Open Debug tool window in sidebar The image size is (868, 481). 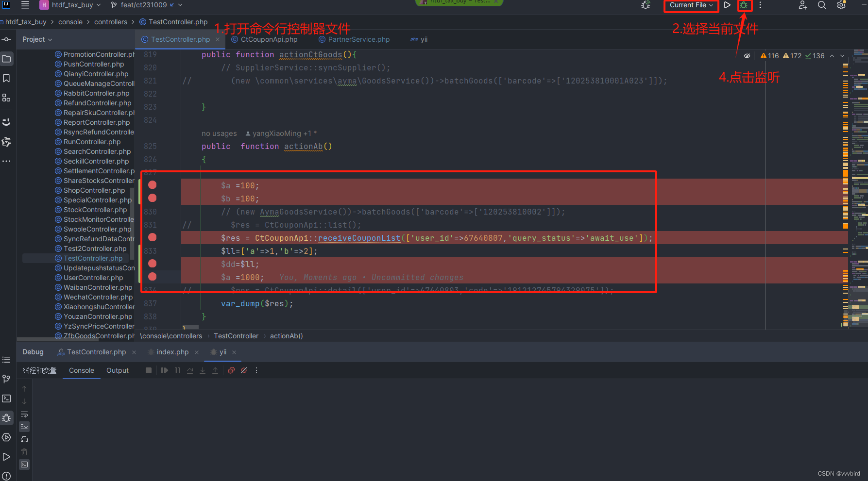6,418
